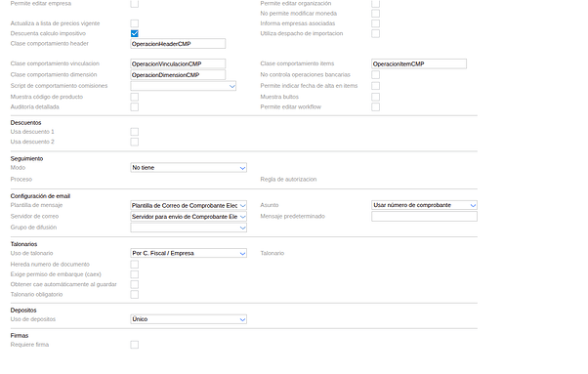Click 'Clase comportamiento dimensión' input

point(178,75)
